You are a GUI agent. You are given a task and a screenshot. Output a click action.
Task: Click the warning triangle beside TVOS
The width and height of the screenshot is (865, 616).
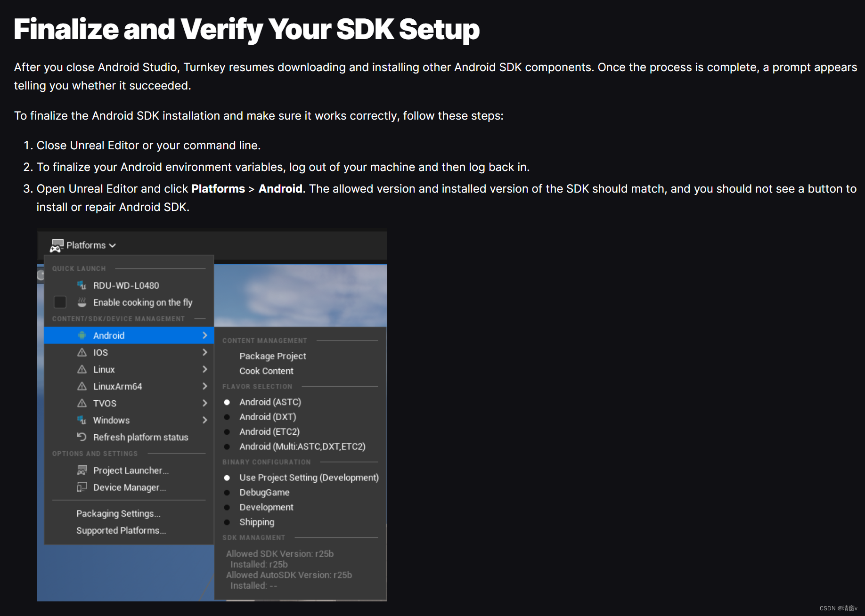82,403
